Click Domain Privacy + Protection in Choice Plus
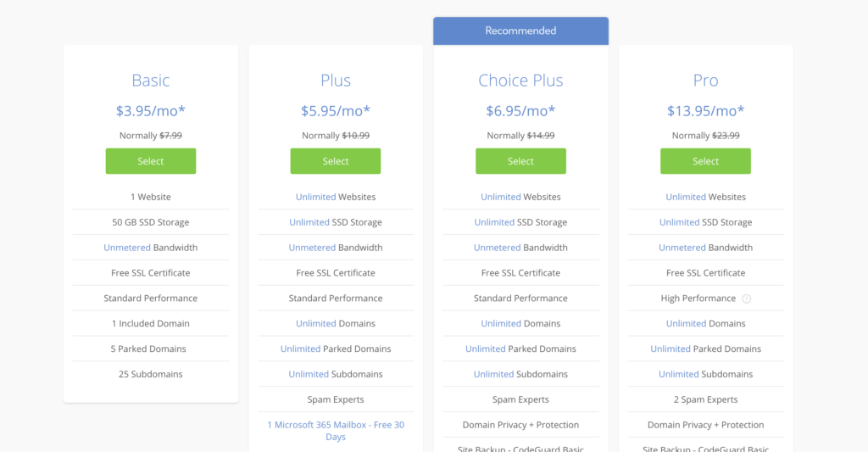Image resolution: width=868 pixels, height=452 pixels. [x=520, y=425]
